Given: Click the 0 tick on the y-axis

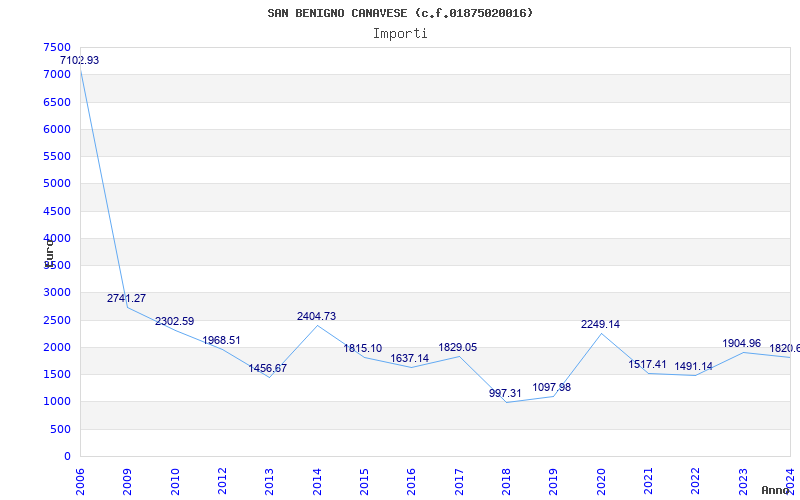Looking at the screenshot, I should (x=67, y=456).
